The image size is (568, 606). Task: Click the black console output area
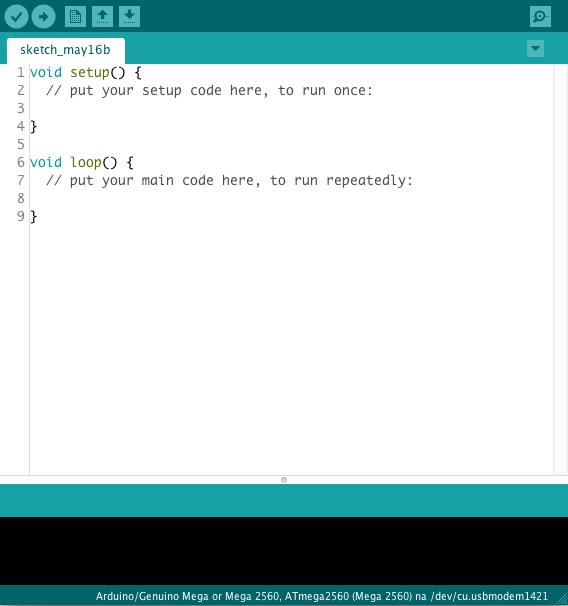[284, 550]
